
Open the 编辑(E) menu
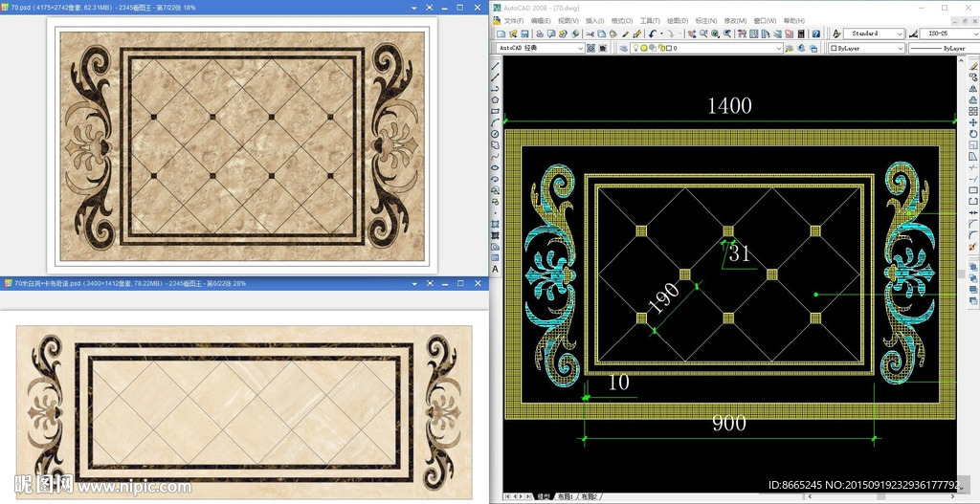pyautogui.click(x=542, y=21)
